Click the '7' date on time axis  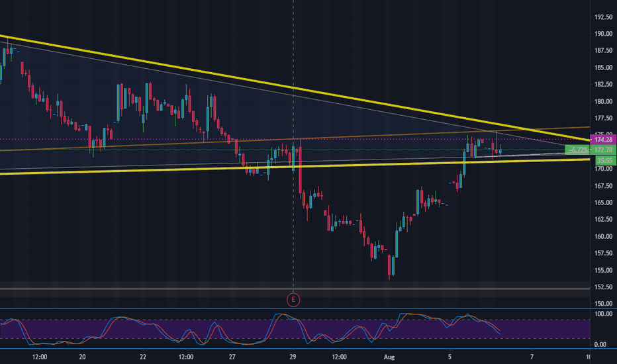(x=532, y=357)
